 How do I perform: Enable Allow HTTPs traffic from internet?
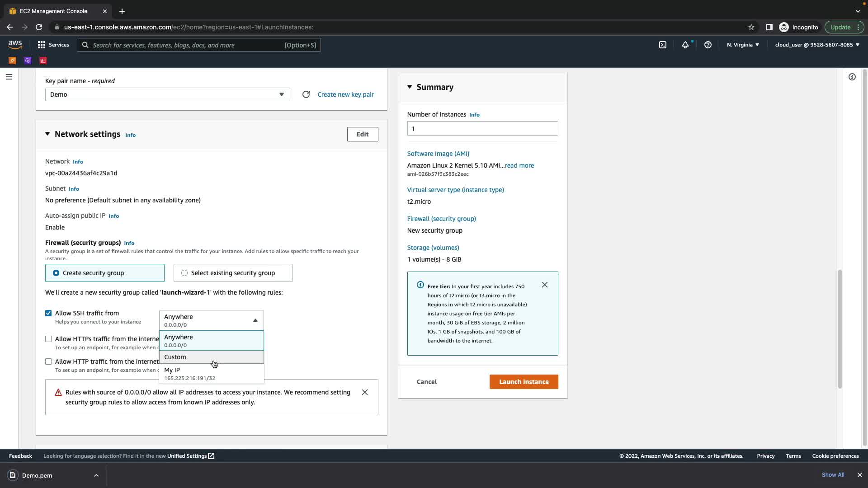click(48, 339)
